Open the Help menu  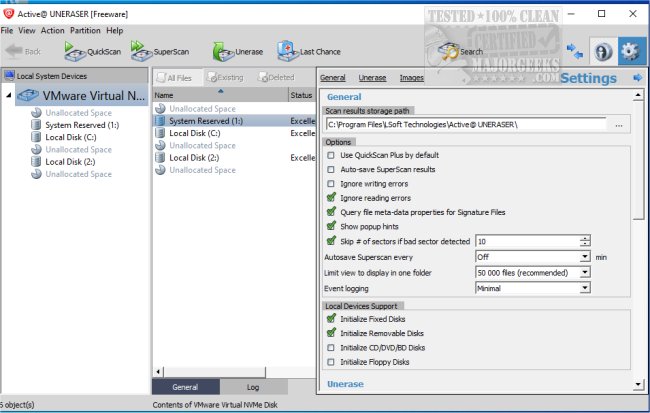[114, 30]
